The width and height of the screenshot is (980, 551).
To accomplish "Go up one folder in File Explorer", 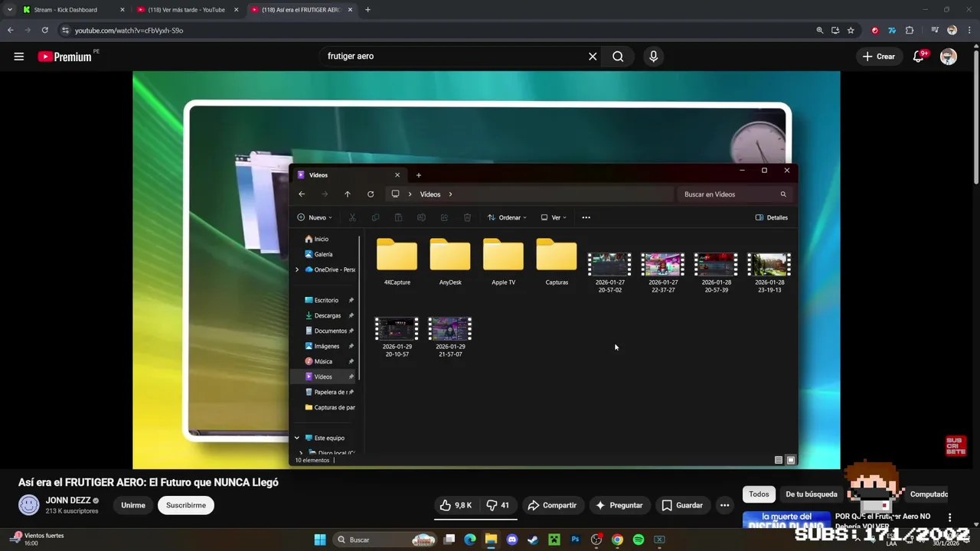I will pos(348,194).
